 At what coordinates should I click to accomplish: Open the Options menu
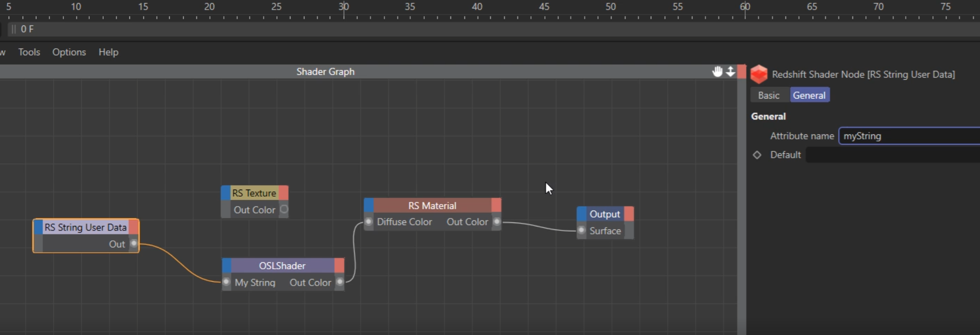[x=69, y=52]
